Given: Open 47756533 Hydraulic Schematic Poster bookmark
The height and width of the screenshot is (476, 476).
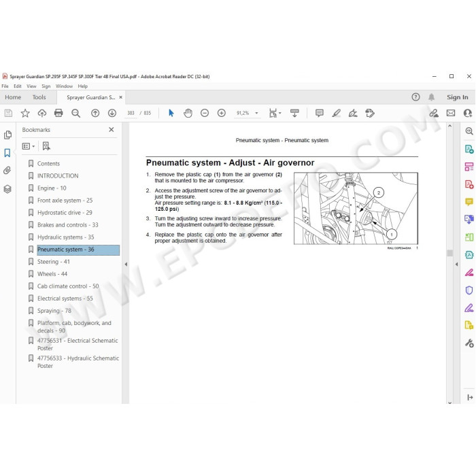Looking at the screenshot, I should click(x=78, y=362).
